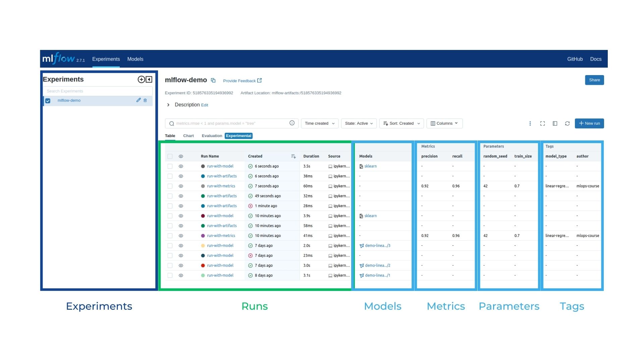Switch to the Chart tab

188,136
